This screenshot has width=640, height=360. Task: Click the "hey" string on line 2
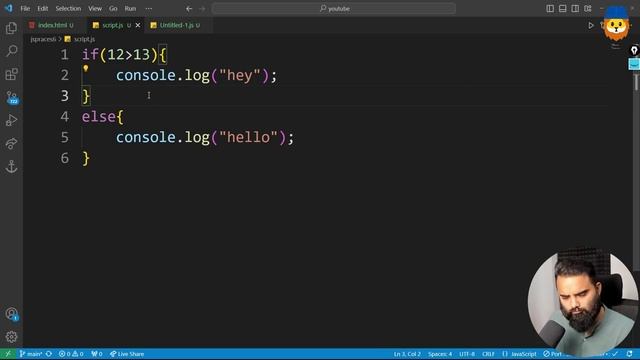pyautogui.click(x=240, y=76)
